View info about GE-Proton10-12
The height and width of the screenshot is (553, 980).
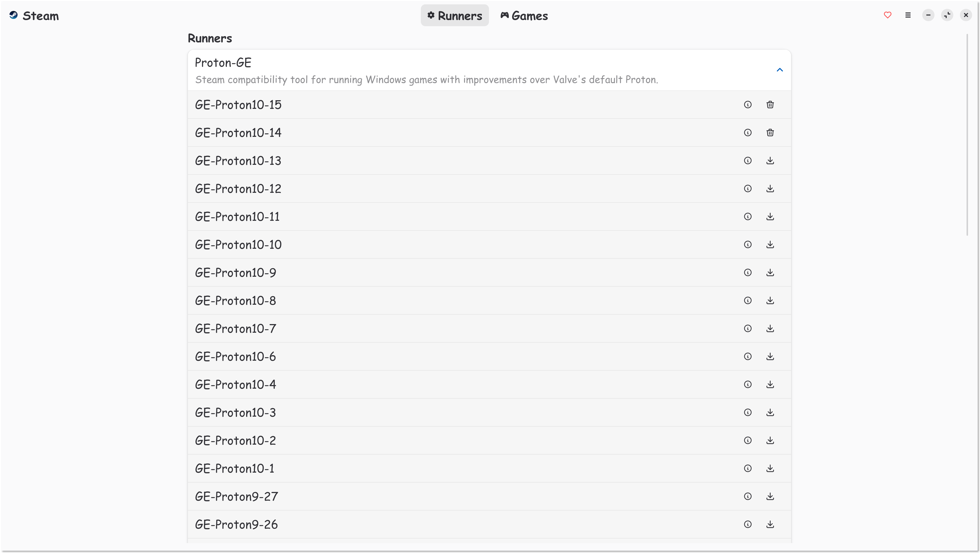(x=748, y=188)
